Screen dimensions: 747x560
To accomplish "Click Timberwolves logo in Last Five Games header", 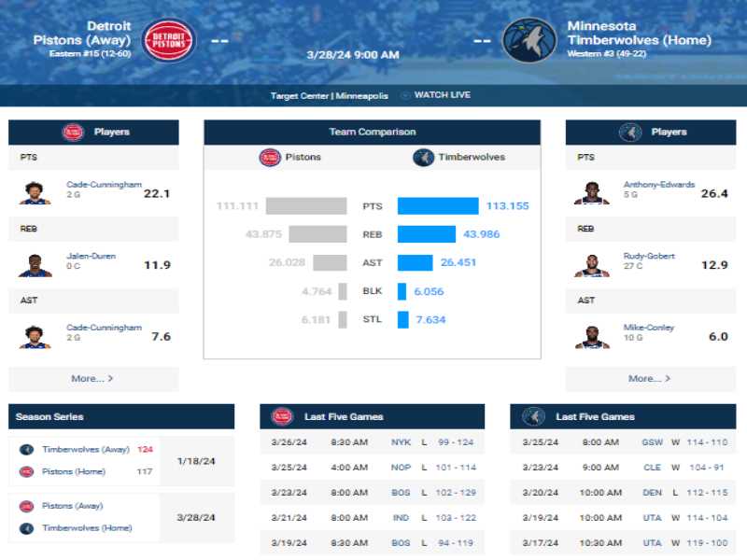I will tap(533, 416).
